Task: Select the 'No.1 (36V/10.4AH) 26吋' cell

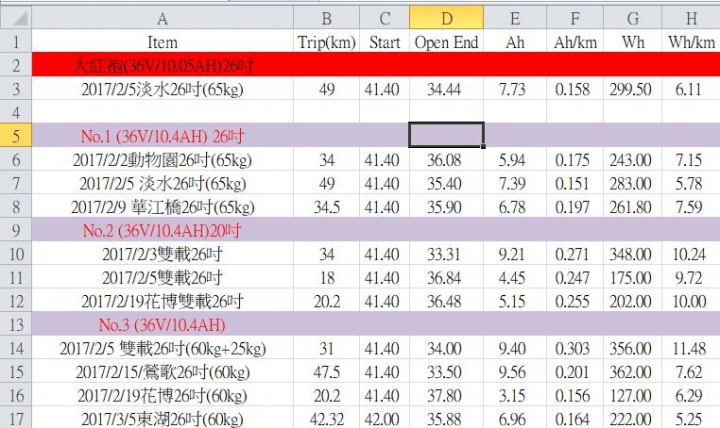Action: [163, 135]
